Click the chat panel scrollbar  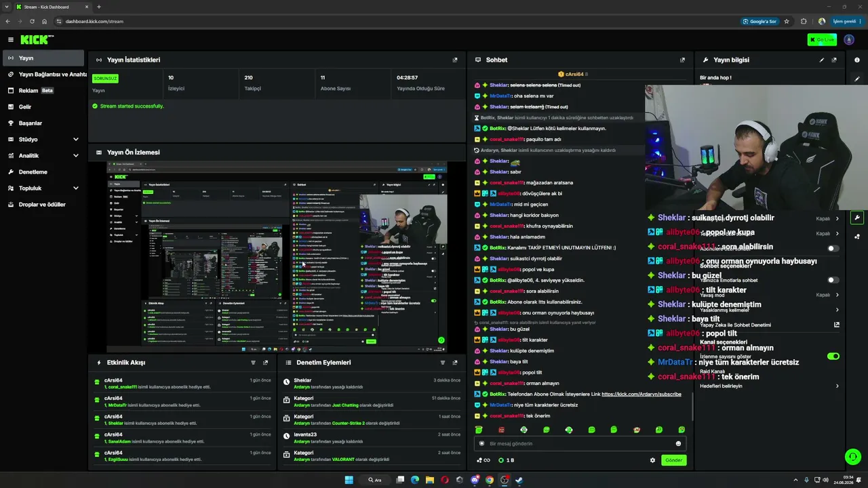[692, 407]
